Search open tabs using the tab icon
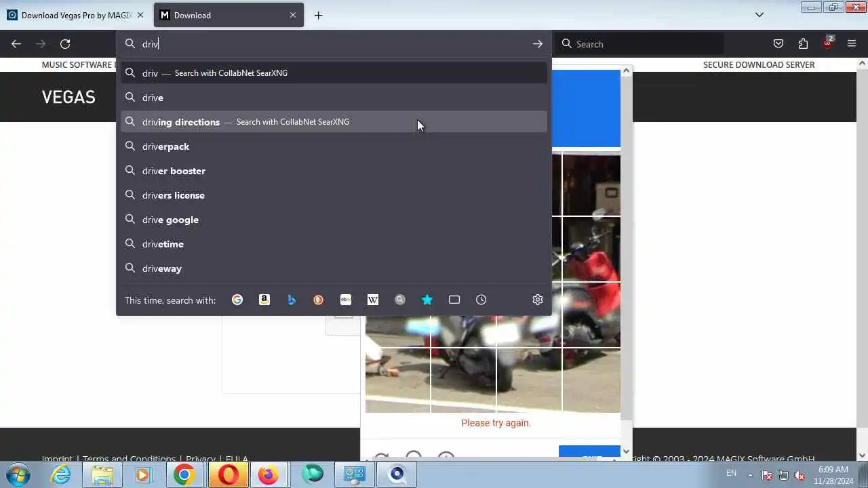 454,300
